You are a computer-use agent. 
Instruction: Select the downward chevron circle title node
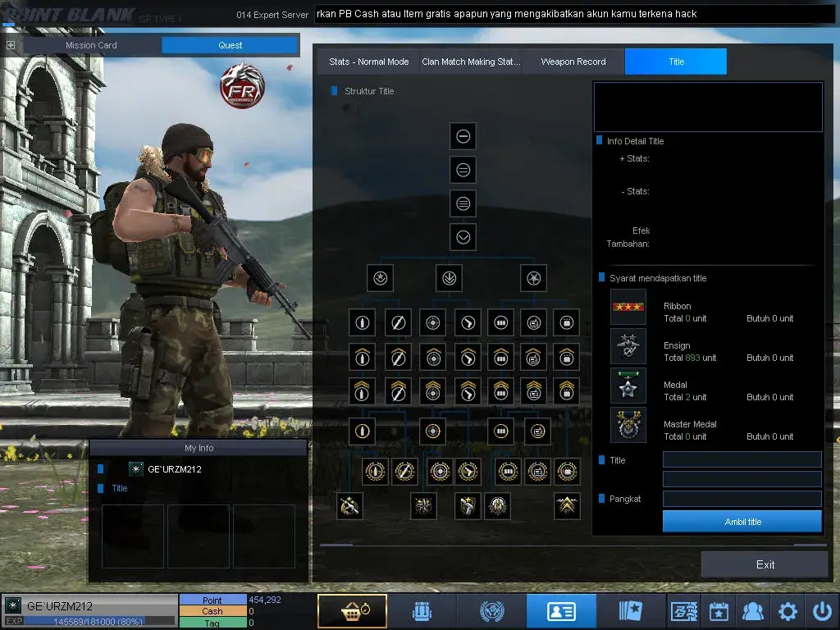[x=463, y=237]
